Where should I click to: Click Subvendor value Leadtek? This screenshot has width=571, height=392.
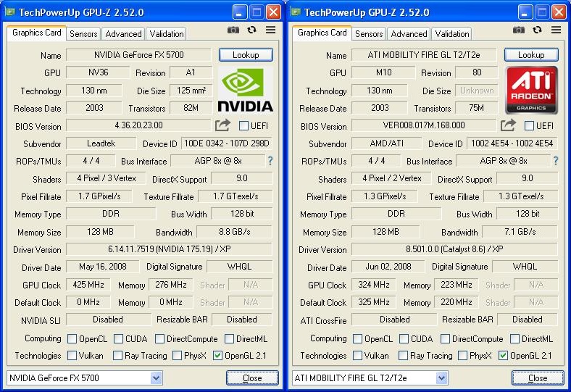101,143
